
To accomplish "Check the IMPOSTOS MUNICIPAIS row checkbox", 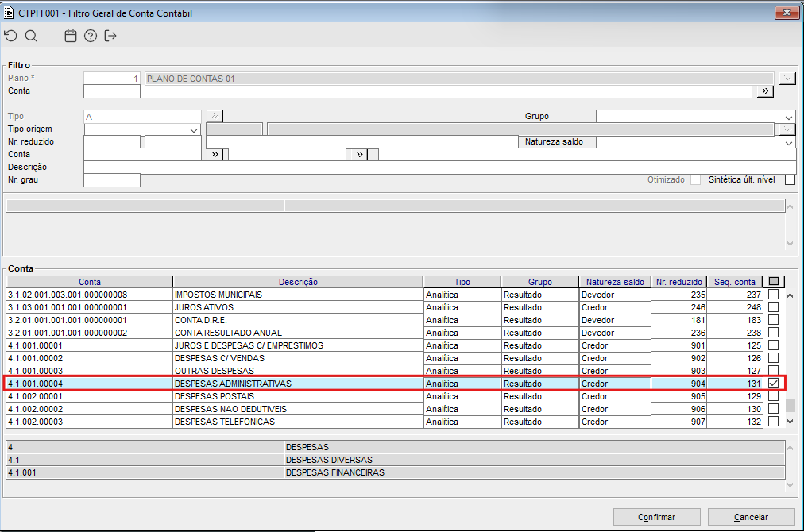I will (x=773, y=295).
